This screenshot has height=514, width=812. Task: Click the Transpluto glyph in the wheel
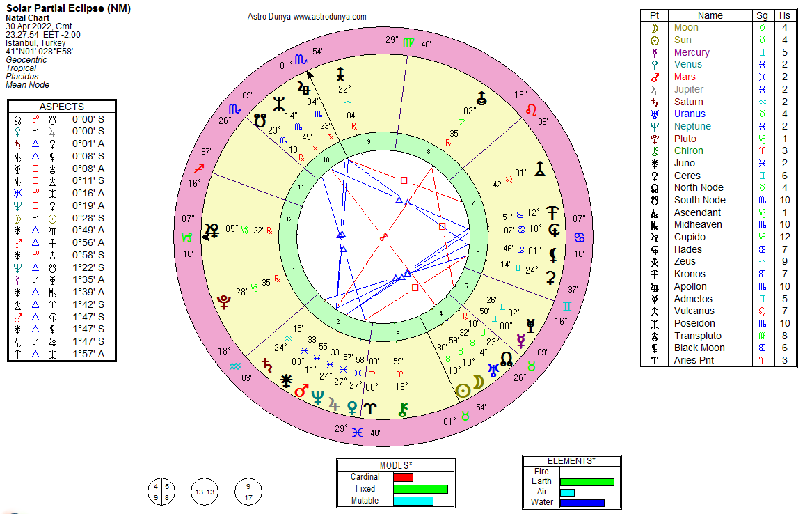(481, 98)
